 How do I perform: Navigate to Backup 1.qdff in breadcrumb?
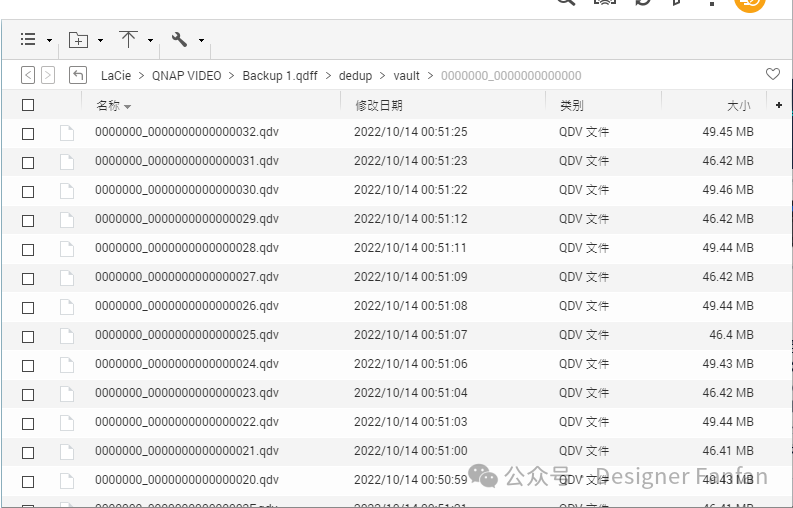[279, 76]
